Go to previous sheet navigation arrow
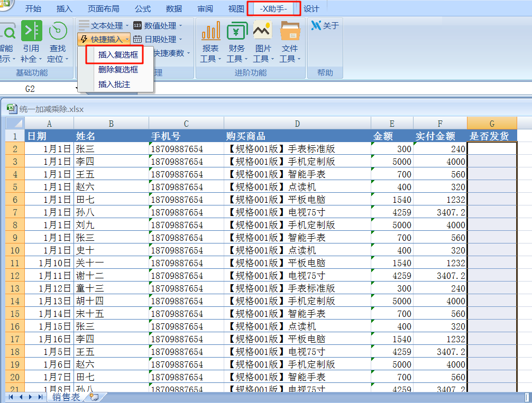Image resolution: width=532 pixels, height=403 pixels. (21, 397)
